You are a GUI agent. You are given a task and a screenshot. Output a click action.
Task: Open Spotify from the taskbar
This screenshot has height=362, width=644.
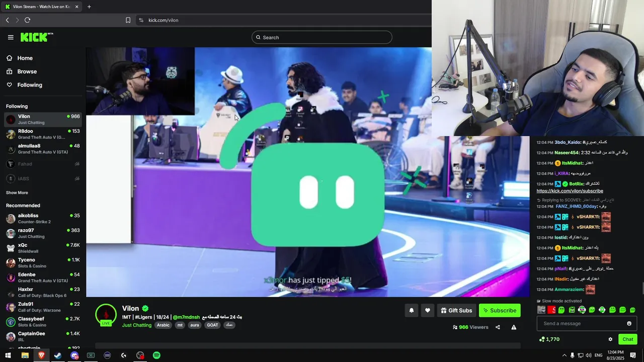pyautogui.click(x=156, y=355)
